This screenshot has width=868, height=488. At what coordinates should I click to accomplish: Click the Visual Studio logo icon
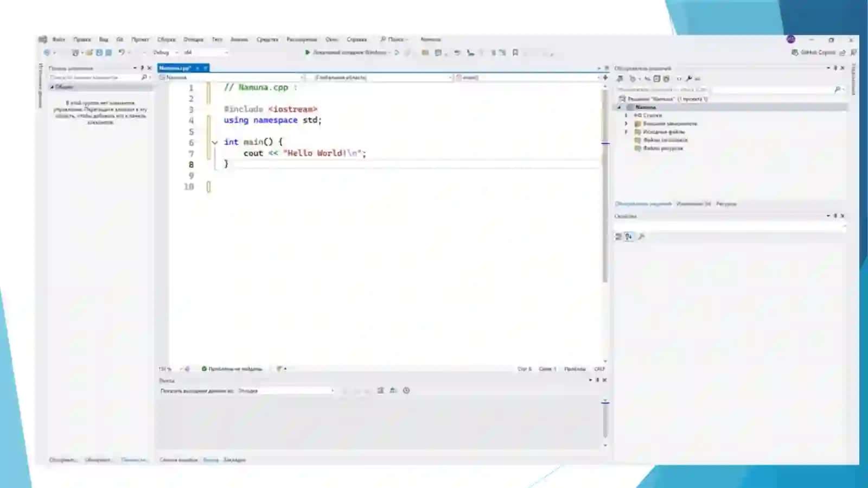click(x=43, y=39)
